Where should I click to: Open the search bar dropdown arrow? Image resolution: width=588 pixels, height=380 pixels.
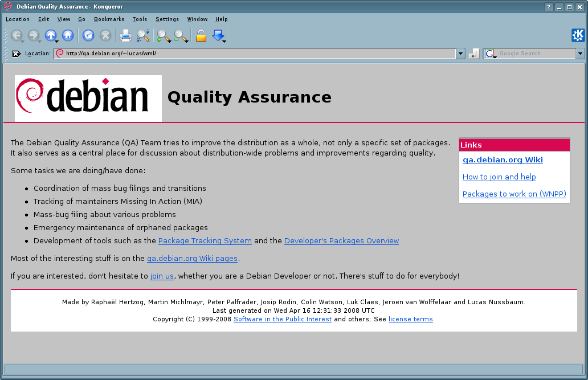(x=580, y=54)
